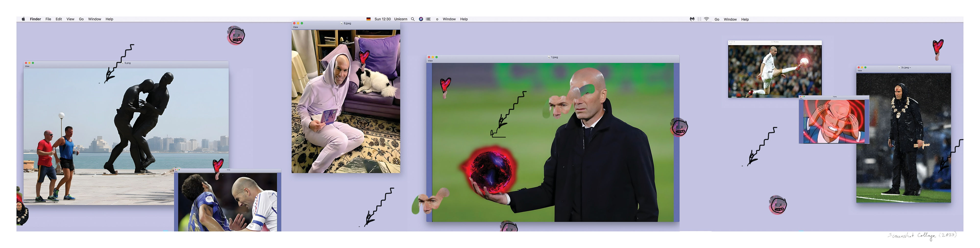The width and height of the screenshot is (980, 248).
Task: Open the Apple menu
Action: [23, 19]
